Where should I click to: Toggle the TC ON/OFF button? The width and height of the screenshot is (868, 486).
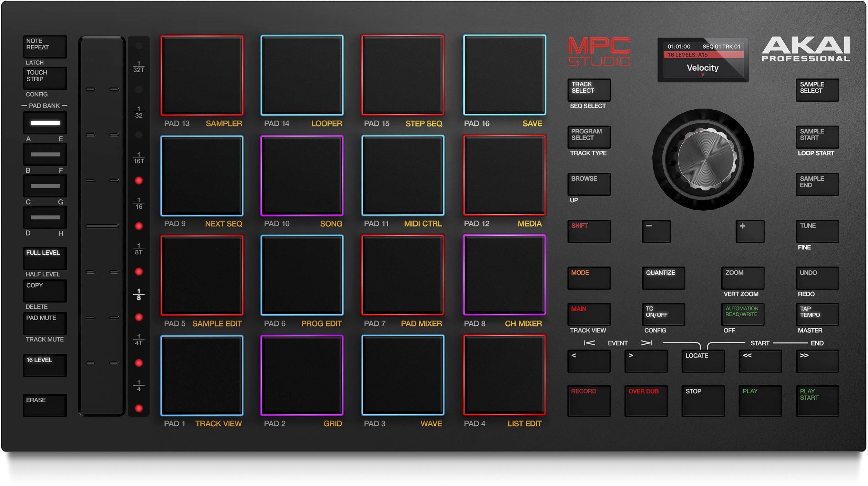663,314
